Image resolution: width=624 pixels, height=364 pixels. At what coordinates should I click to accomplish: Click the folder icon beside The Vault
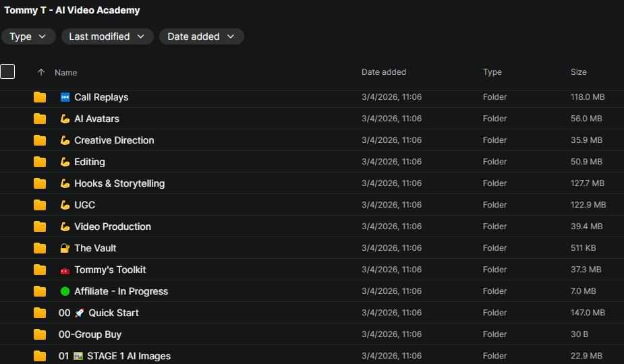[40, 248]
